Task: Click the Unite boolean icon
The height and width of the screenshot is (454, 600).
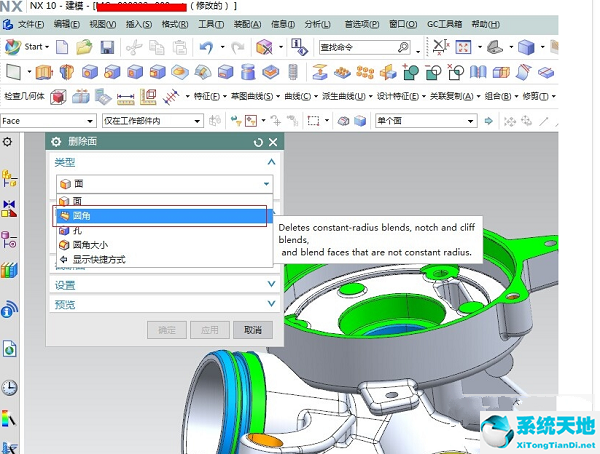Action: point(411,72)
